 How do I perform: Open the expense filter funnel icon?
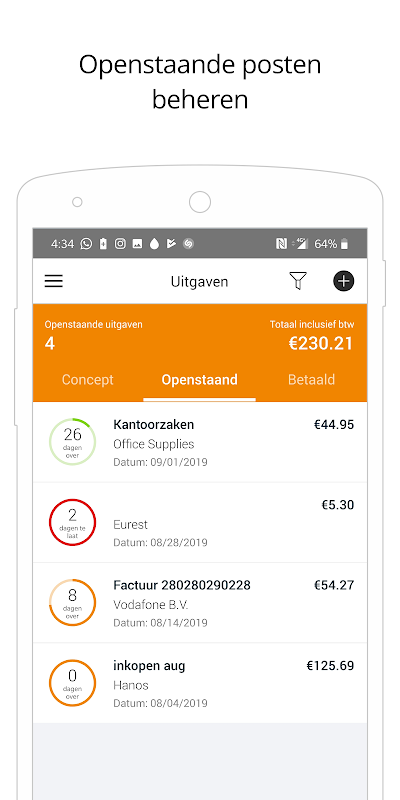pyautogui.click(x=298, y=281)
